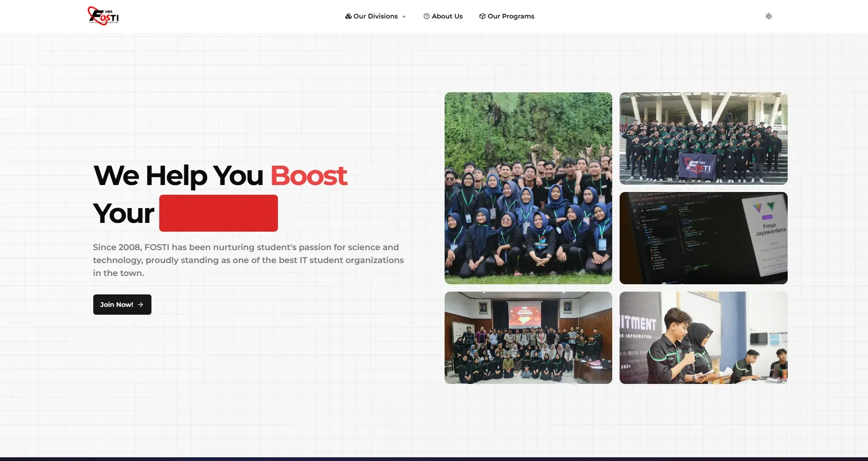Screen dimensions: 868x461
Task: Click the Our Divisions blocks icon
Action: point(349,16)
